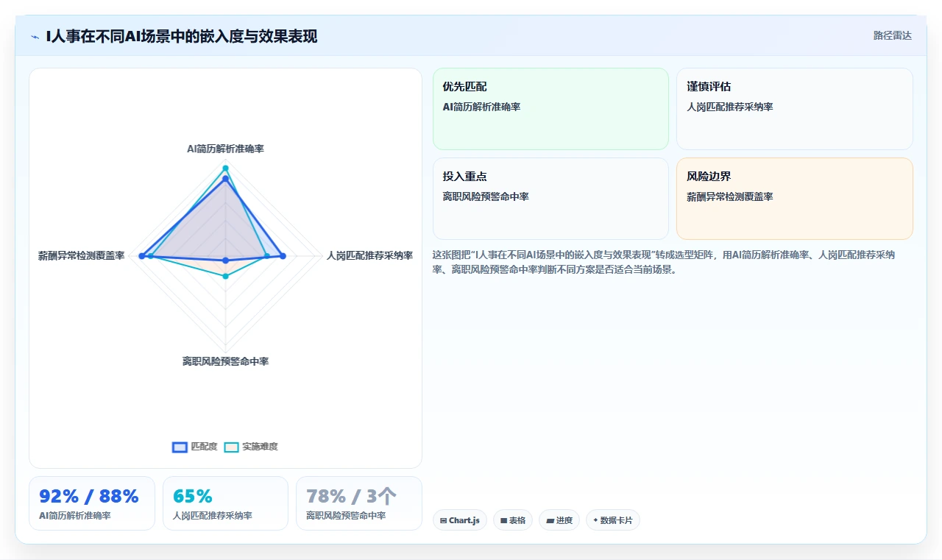Image resolution: width=942 pixels, height=560 pixels.
Task: Click the radar axis label 离职风险预警命中率
Action: [225, 361]
